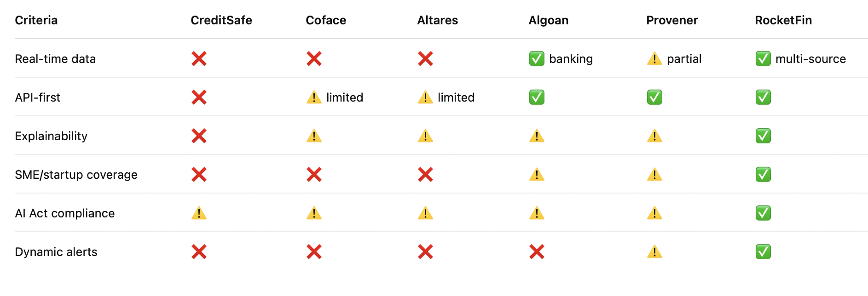This screenshot has height=296, width=868.
Task: Select the 'Coface' column header
Action: tap(326, 20)
